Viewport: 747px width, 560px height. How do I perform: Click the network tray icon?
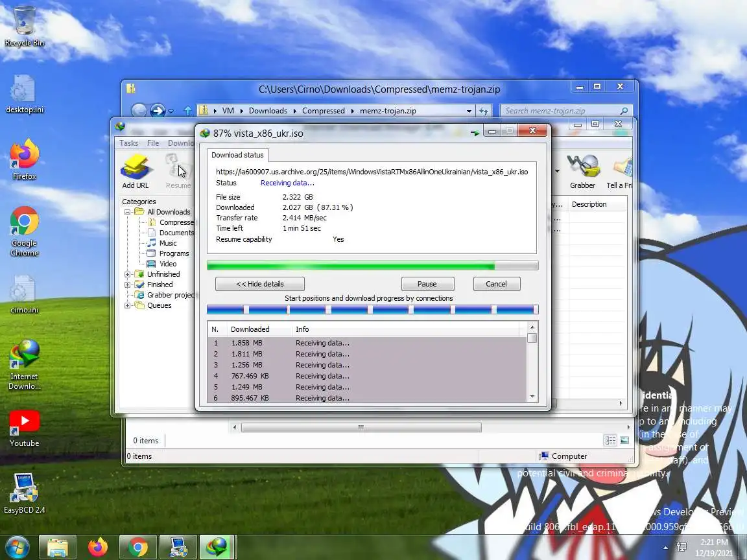[x=682, y=547]
